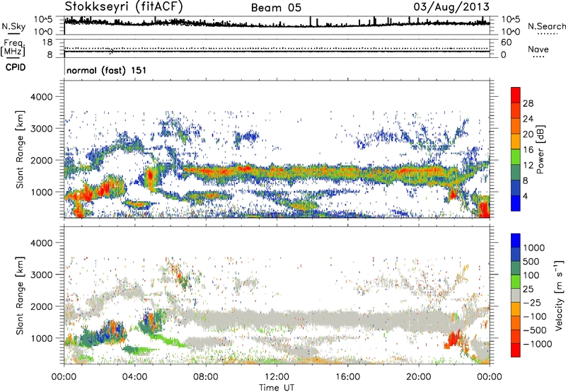Click the '24' label on the power color bar
566x392 pixels.
click(x=528, y=119)
